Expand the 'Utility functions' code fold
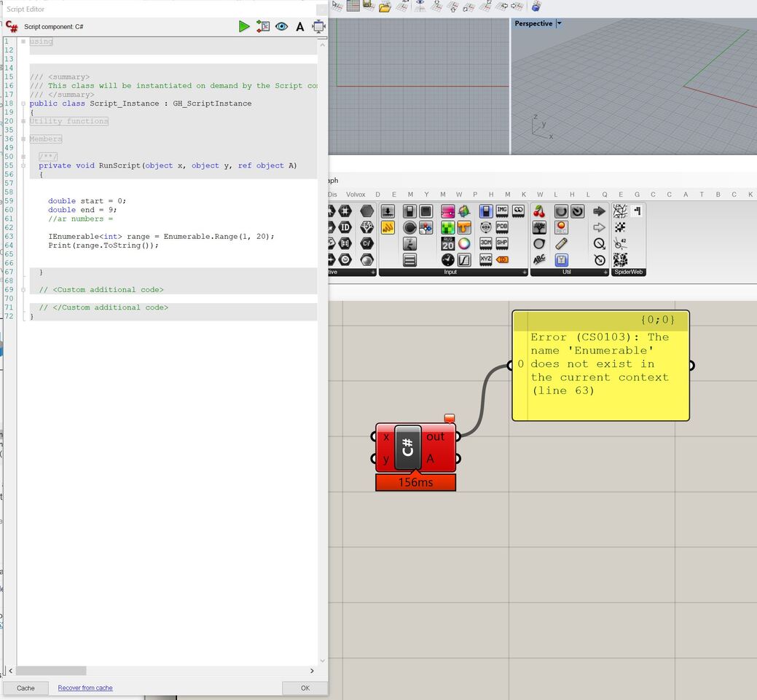Screen dimensions: 757x700 point(23,121)
